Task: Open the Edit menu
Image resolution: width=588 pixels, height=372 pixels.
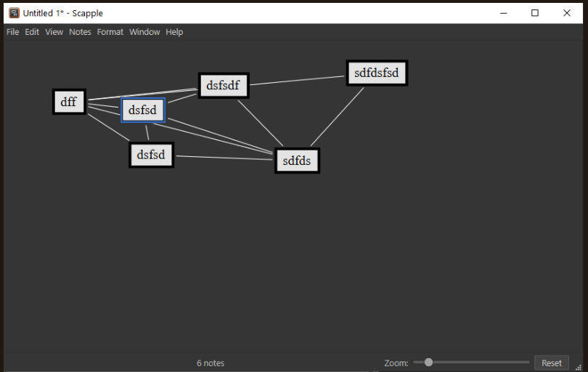Action: tap(32, 32)
